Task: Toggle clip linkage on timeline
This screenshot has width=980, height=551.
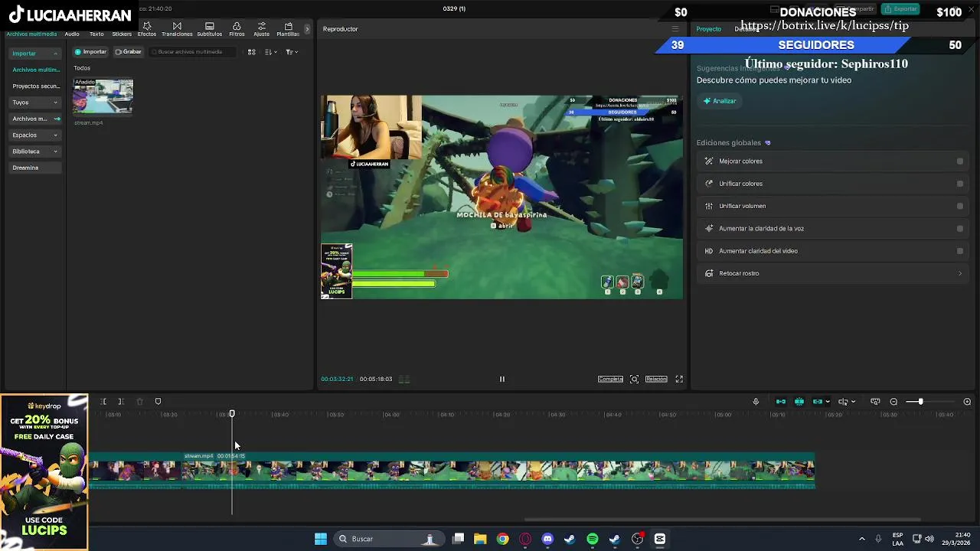Action: 818,402
